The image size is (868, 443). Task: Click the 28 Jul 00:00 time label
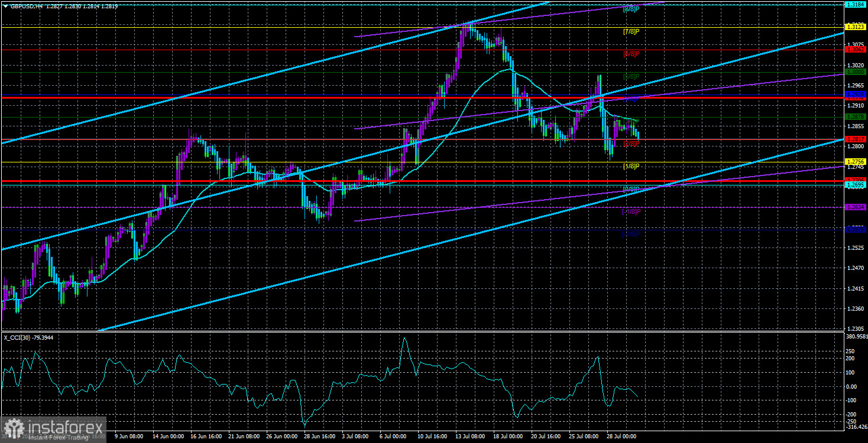tap(623, 437)
